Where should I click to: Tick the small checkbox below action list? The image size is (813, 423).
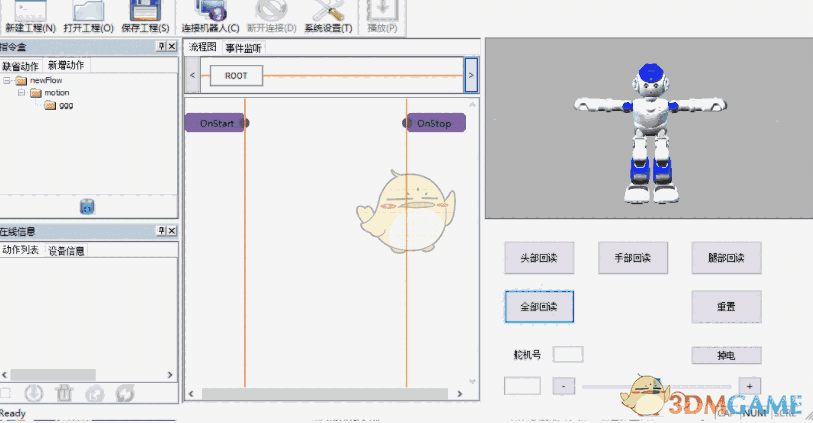pos(5,393)
